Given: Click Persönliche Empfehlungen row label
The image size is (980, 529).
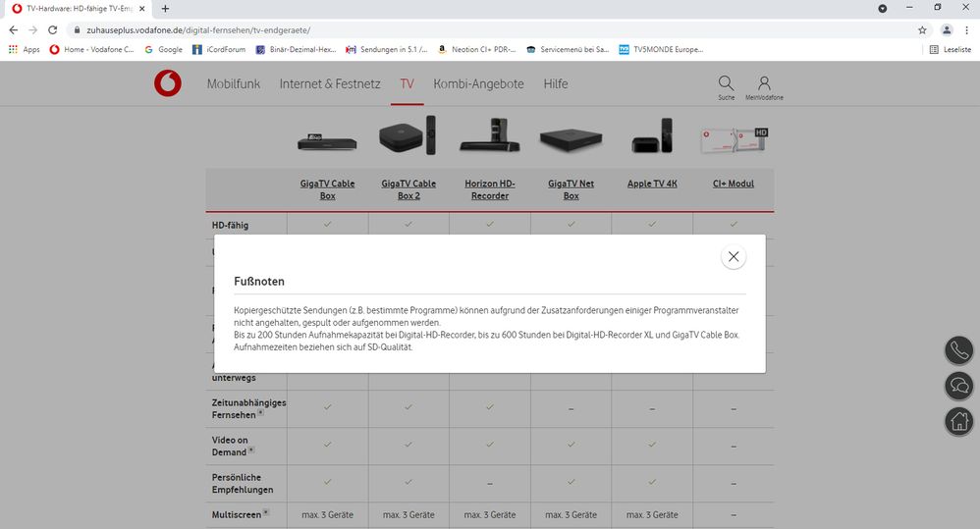Looking at the screenshot, I should pos(243,484).
